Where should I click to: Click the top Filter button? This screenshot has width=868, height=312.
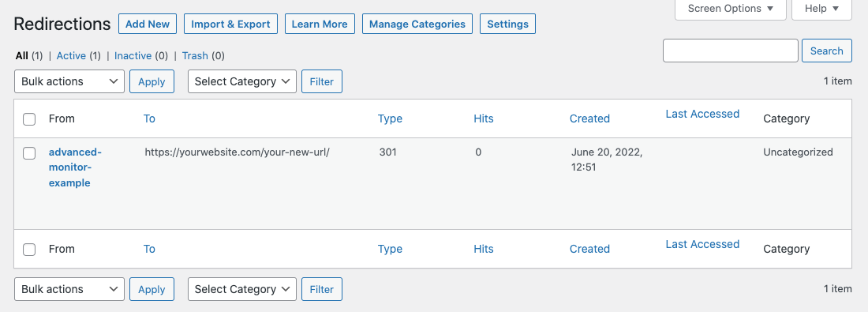pos(322,81)
